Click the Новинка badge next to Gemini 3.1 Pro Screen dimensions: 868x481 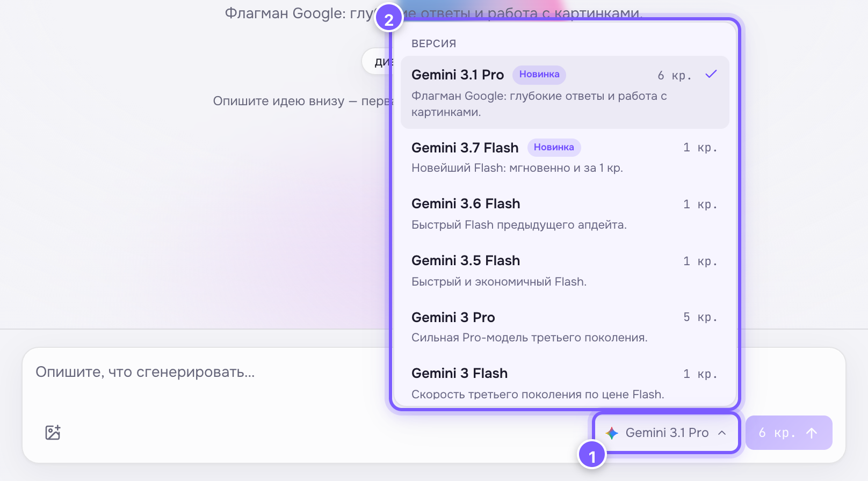point(539,75)
